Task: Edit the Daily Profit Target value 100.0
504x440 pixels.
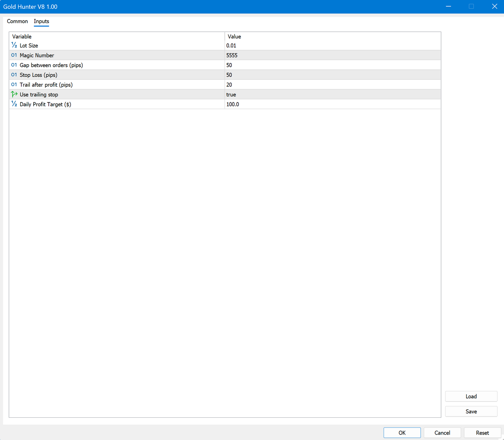Action: click(x=233, y=104)
